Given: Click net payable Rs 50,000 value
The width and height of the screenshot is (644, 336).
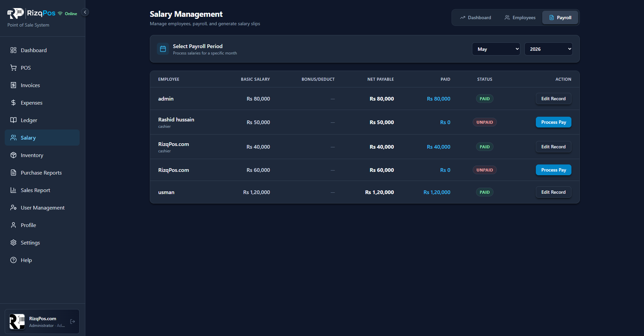Looking at the screenshot, I should point(382,122).
